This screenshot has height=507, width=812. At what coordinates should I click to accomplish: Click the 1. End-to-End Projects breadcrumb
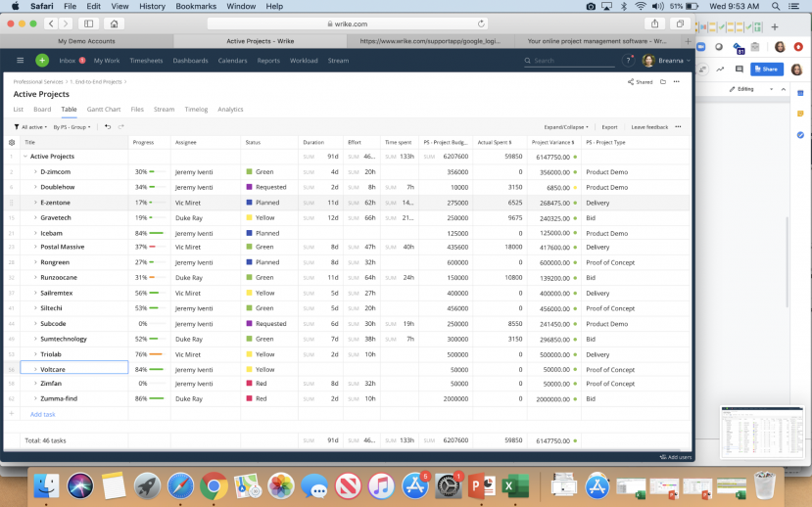tap(96, 82)
